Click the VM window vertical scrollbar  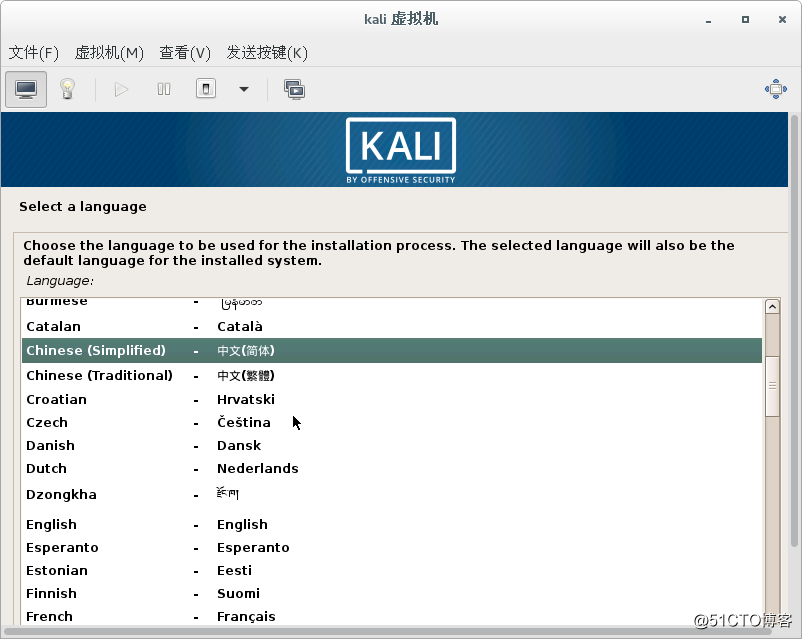click(794, 332)
